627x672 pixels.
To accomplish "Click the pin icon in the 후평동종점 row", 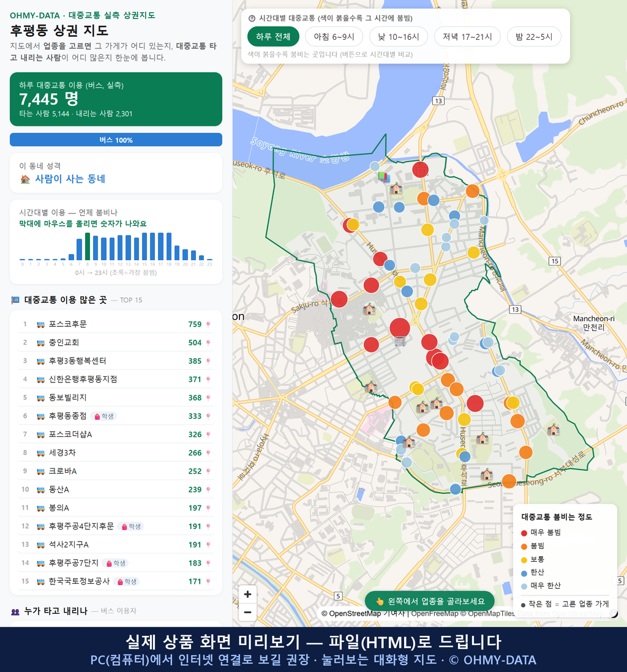I will [208, 416].
